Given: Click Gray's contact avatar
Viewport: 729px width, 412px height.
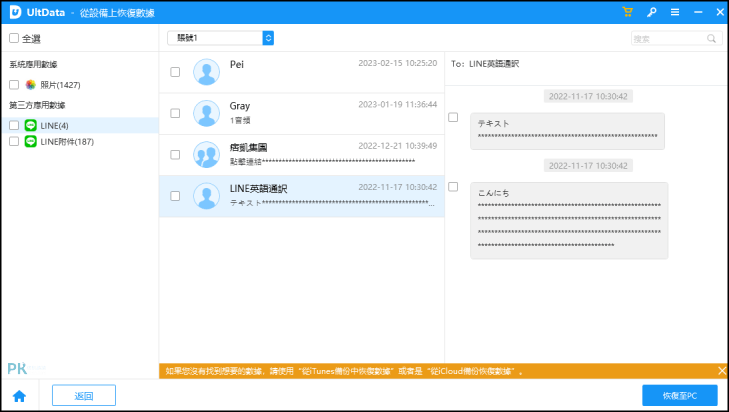Looking at the screenshot, I should 206,113.
